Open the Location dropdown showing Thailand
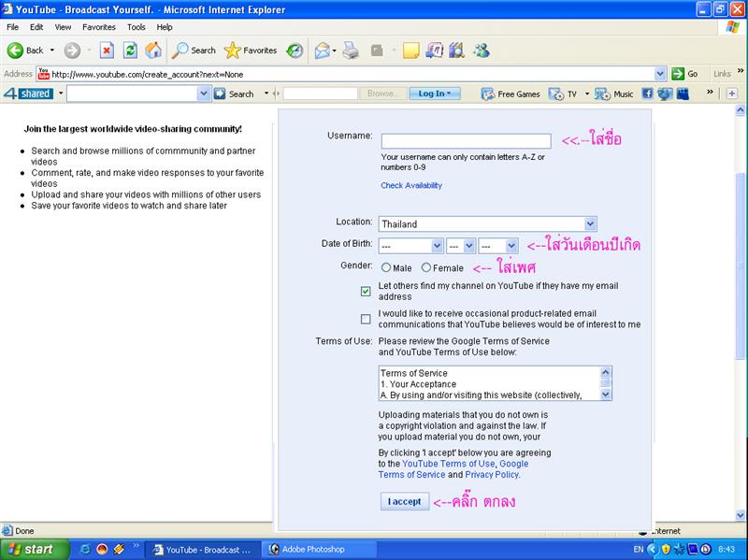Viewport: 748px width, 560px height. coord(589,223)
